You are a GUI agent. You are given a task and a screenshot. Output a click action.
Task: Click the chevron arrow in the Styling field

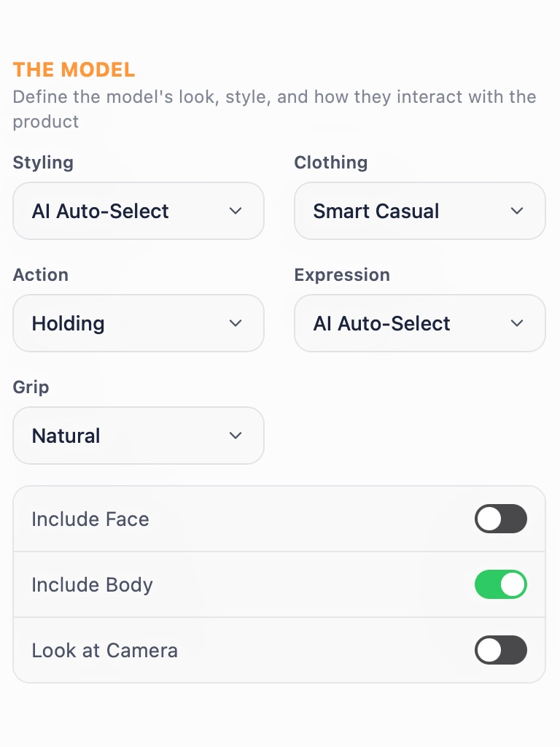(x=235, y=211)
